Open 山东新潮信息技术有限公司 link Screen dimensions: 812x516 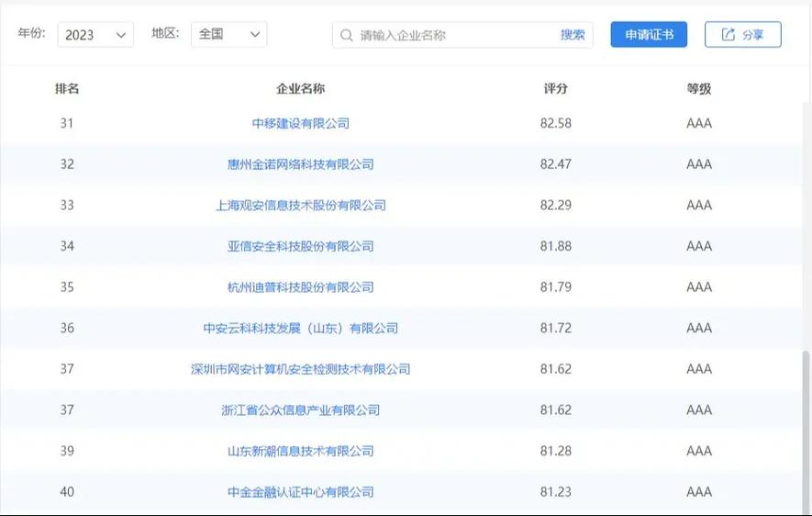coord(300,451)
